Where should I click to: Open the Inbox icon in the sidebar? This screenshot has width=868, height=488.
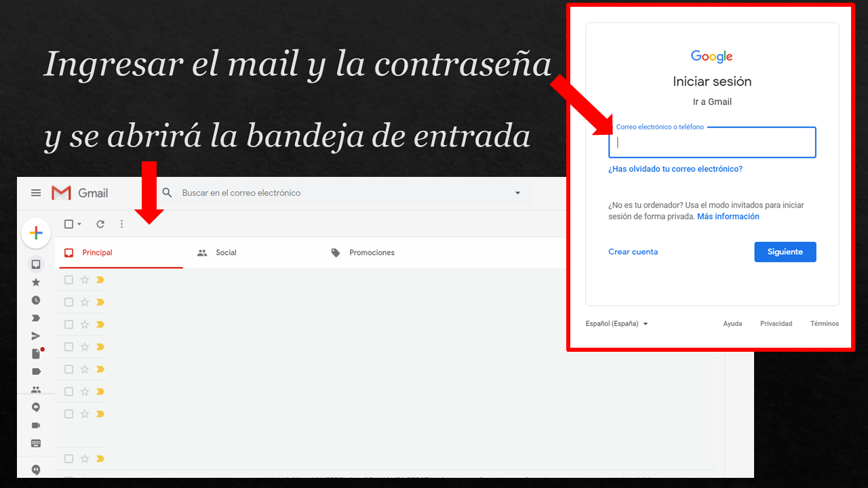click(x=36, y=264)
